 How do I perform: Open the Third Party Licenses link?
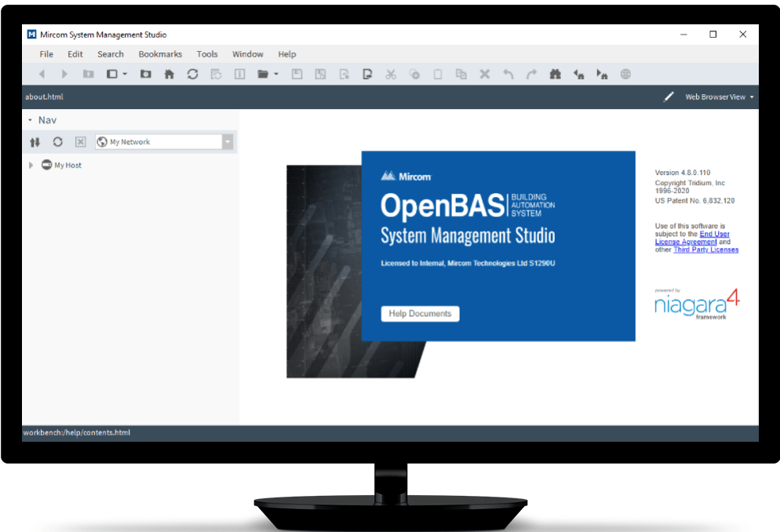[706, 250]
